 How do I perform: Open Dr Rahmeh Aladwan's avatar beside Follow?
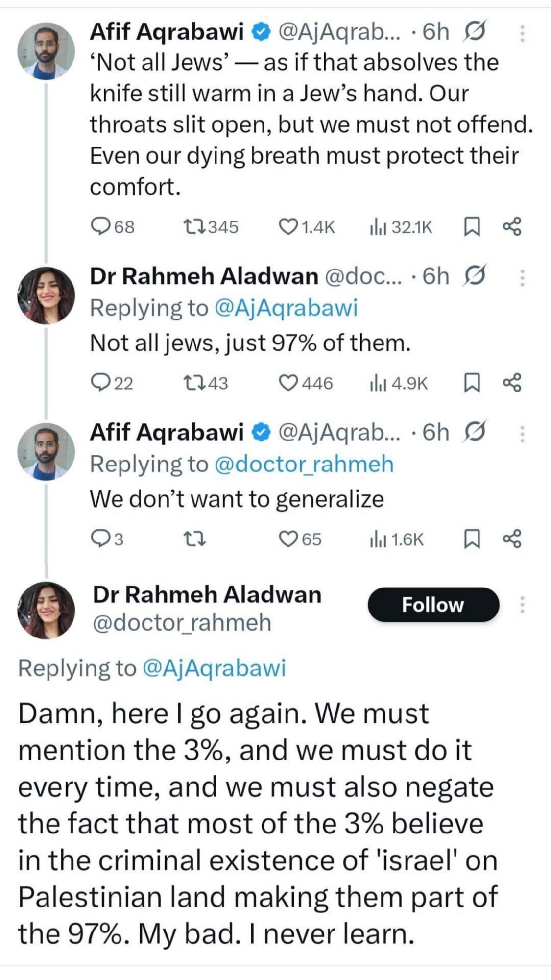pos(46,611)
